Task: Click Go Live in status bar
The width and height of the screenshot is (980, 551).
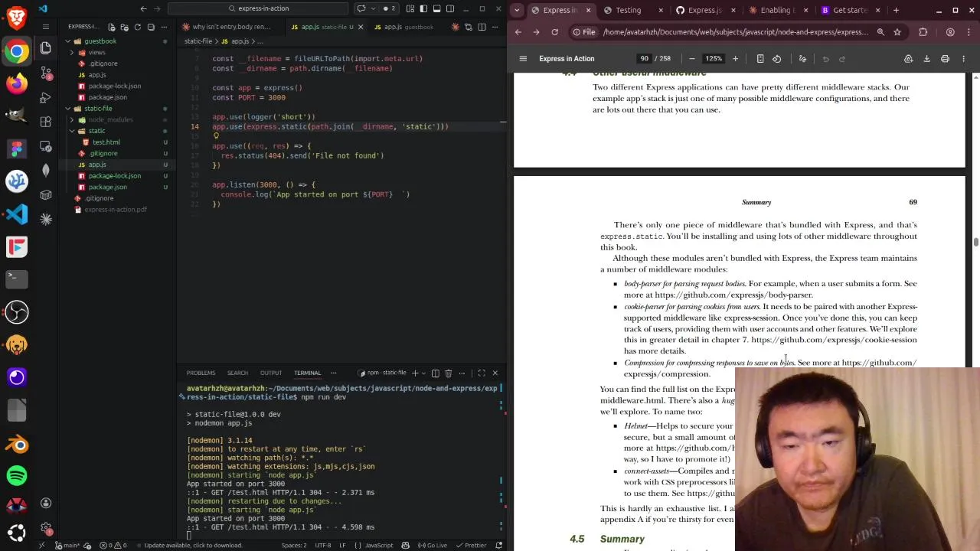Action: point(433,545)
